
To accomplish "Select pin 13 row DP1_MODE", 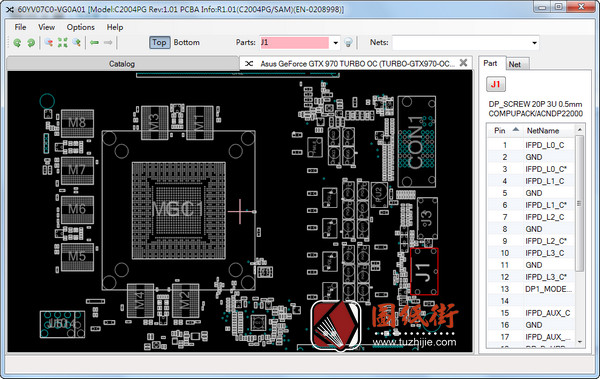I will tap(531, 289).
